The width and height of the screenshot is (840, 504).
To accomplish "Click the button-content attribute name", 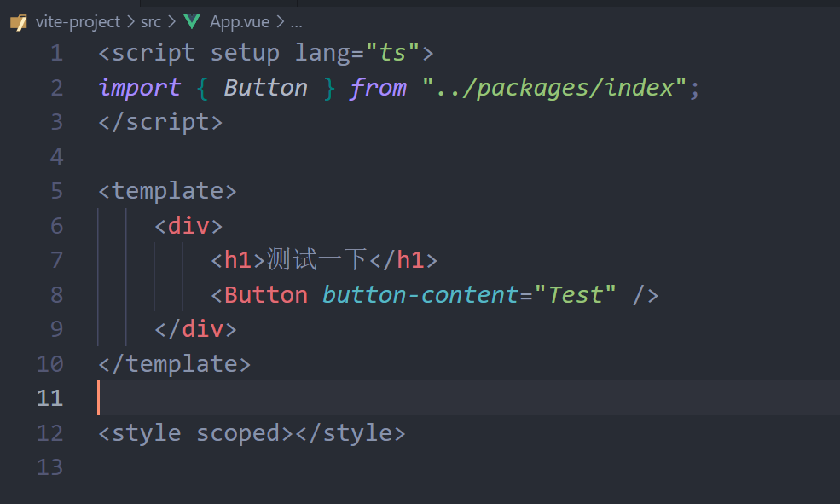I will point(420,295).
